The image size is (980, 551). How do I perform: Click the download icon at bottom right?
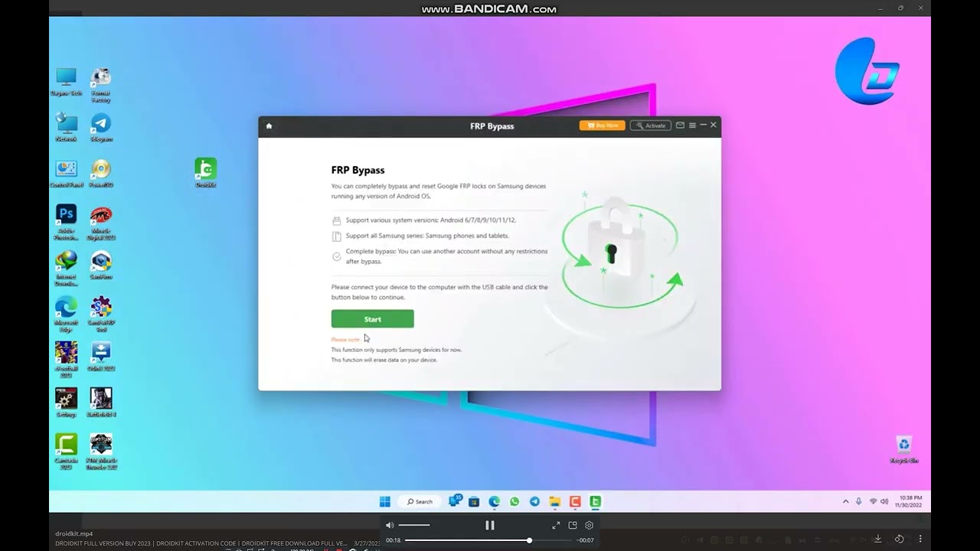click(878, 539)
